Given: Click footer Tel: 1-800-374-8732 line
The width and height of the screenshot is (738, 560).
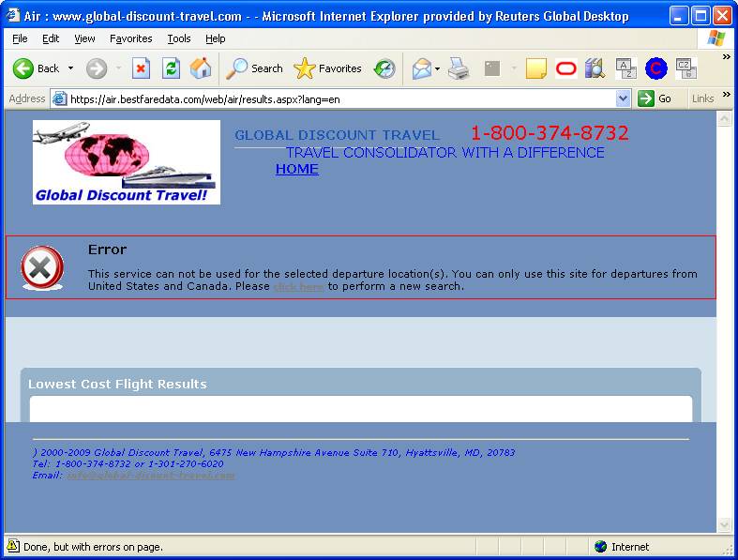Looking at the screenshot, I should [x=128, y=464].
